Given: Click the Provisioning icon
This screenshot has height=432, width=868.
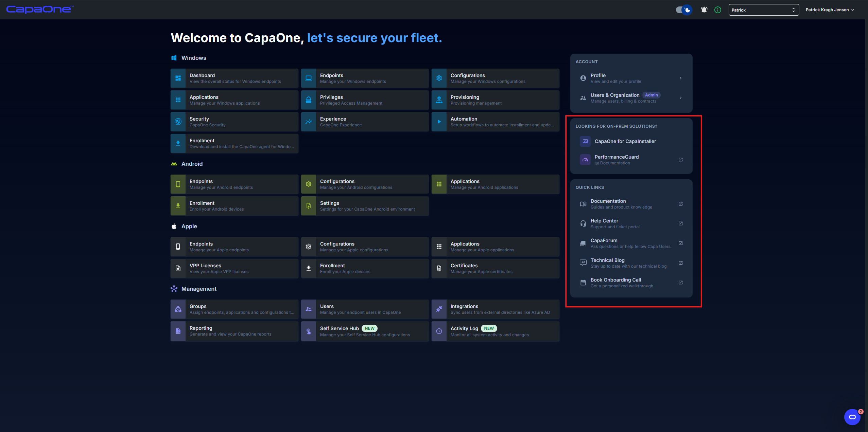Looking at the screenshot, I should tap(439, 100).
